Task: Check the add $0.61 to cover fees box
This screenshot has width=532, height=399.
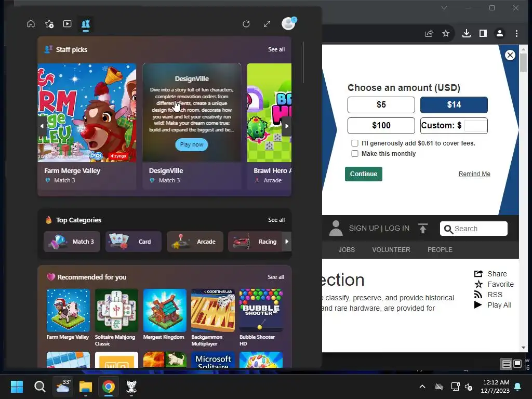Action: click(x=354, y=143)
